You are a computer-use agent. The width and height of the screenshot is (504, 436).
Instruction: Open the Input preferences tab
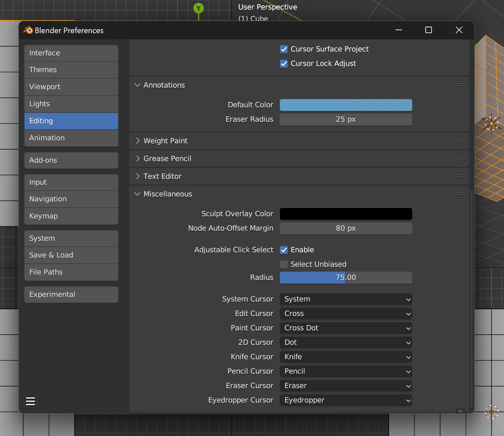tap(71, 182)
